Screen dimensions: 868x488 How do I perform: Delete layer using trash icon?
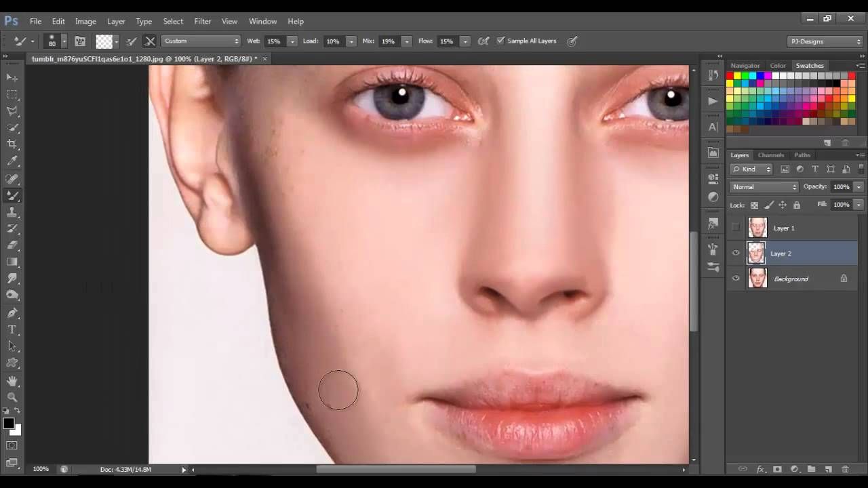pos(845,469)
